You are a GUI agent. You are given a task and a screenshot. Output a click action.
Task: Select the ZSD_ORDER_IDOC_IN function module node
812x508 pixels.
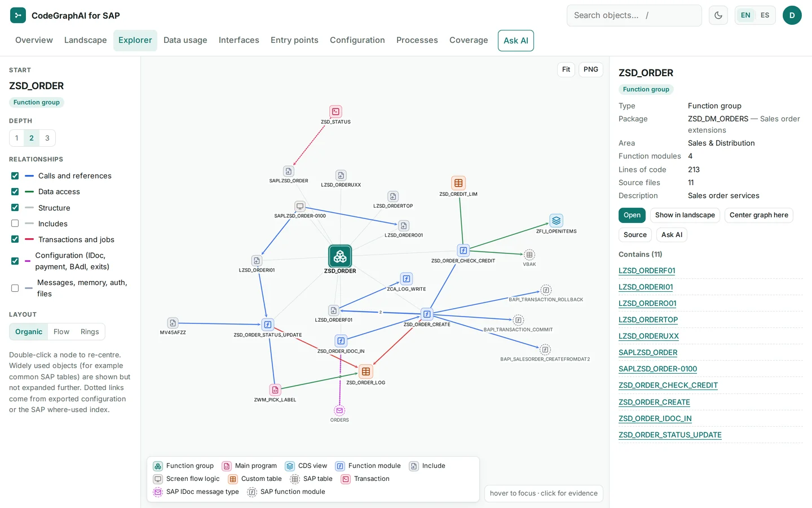coord(341,341)
